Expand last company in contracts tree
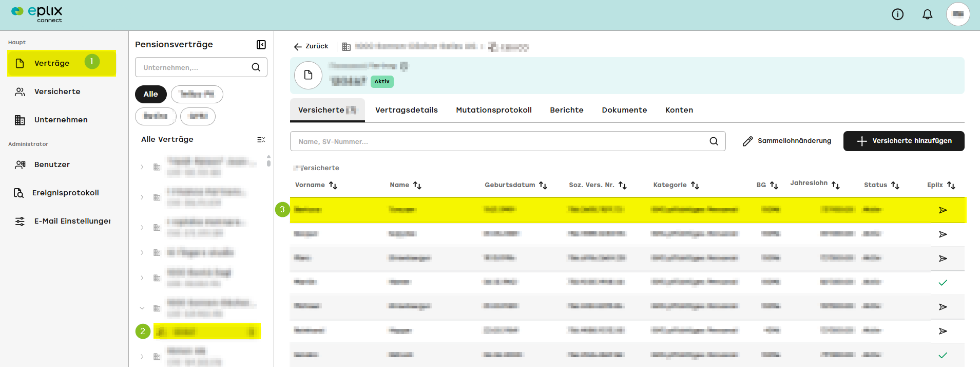This screenshot has height=367, width=980. (x=142, y=356)
